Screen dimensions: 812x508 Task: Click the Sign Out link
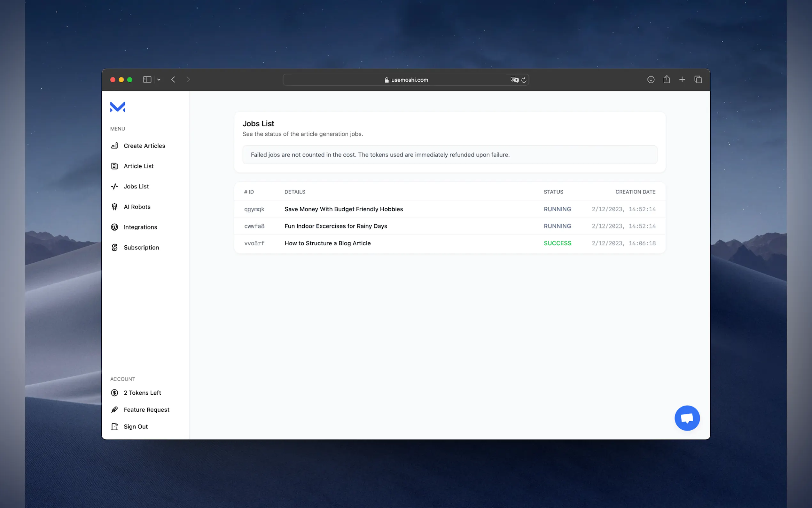[135, 426]
